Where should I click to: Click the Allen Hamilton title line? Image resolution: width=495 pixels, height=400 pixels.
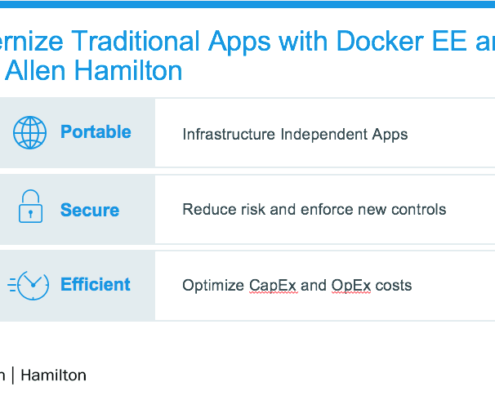coord(91,71)
